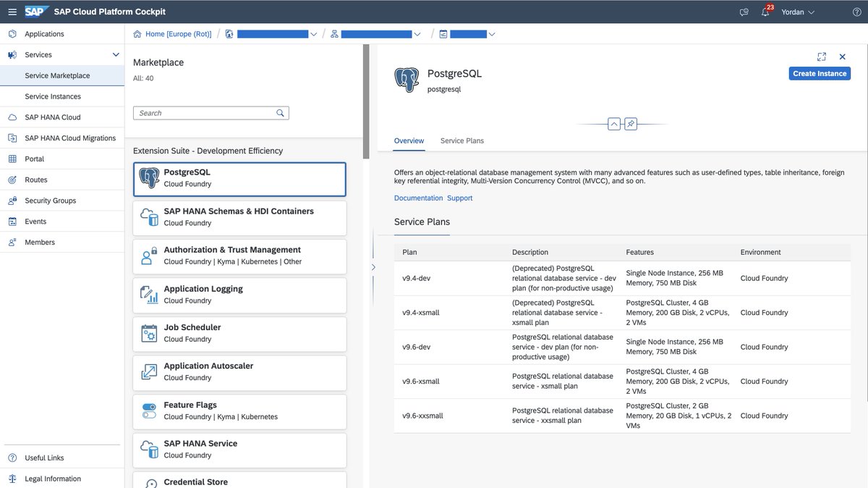Open Useful Links
Viewport: 868px width, 488px height.
62,458
